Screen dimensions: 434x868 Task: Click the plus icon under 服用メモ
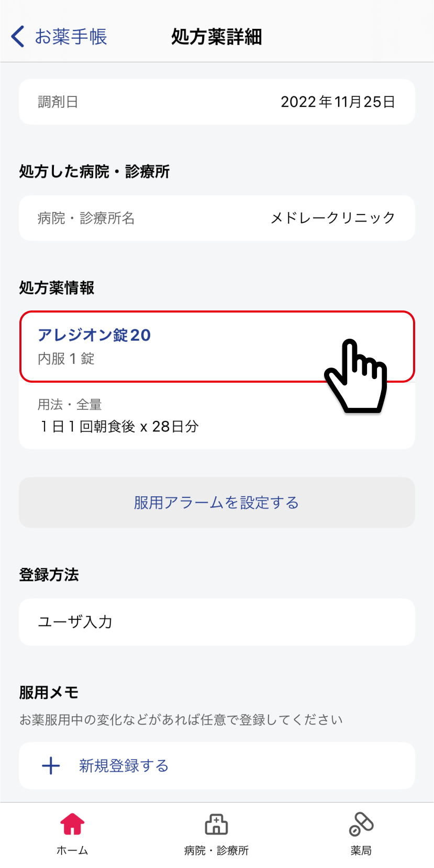point(51,766)
